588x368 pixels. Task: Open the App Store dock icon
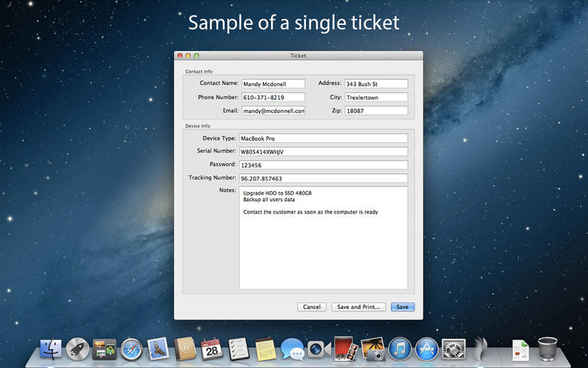point(426,349)
